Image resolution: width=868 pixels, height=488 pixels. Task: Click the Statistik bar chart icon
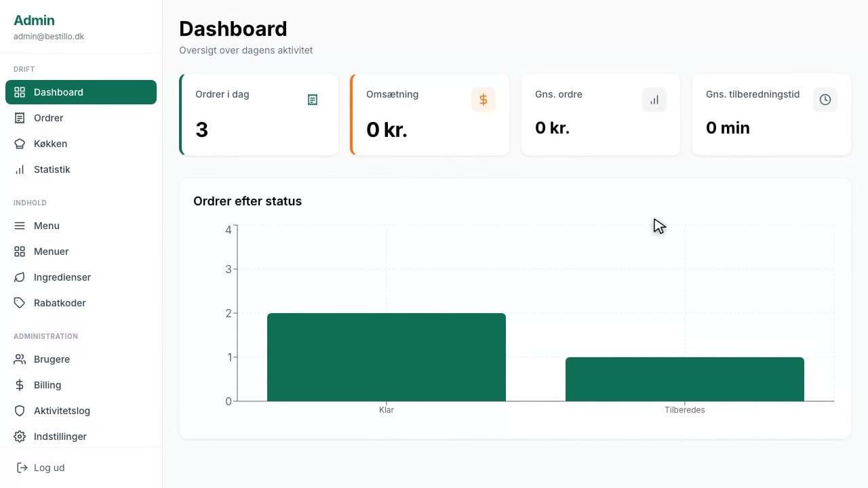pyautogui.click(x=20, y=169)
